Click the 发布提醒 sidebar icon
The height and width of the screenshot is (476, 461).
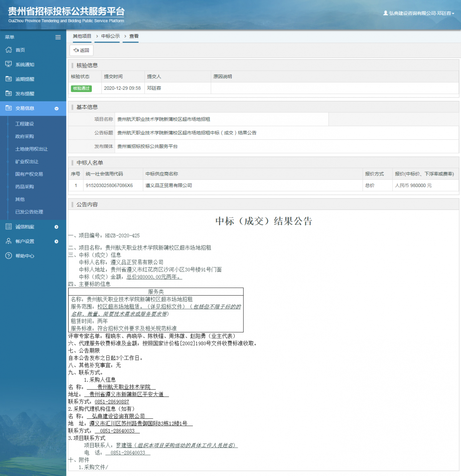(x=8, y=93)
